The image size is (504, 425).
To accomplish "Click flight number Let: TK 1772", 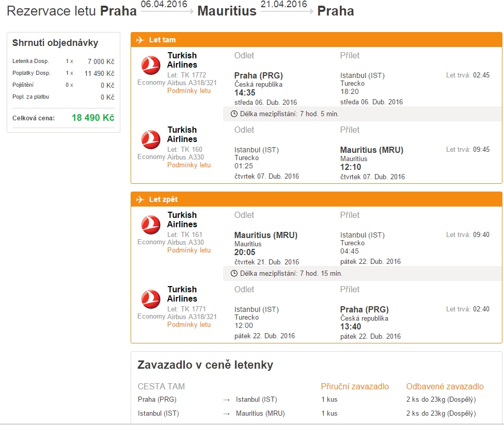I will click(x=187, y=75).
